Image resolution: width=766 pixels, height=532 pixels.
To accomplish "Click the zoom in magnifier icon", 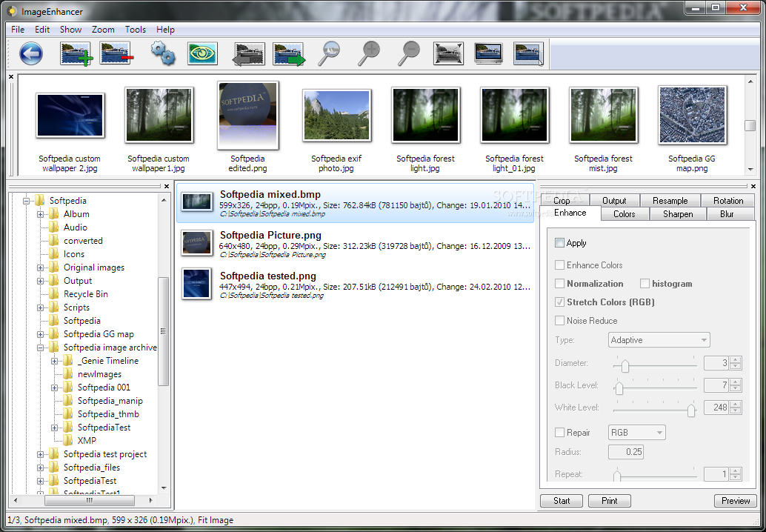I will 369,54.
